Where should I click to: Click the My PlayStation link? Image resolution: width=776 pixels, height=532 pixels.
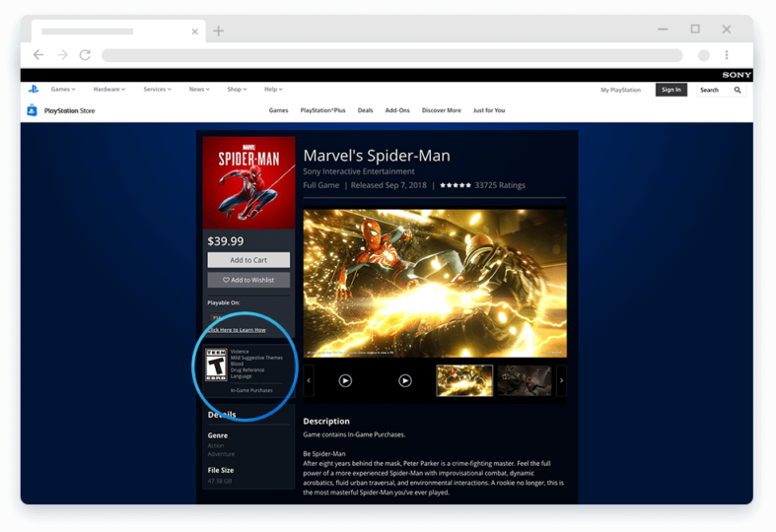tap(620, 90)
